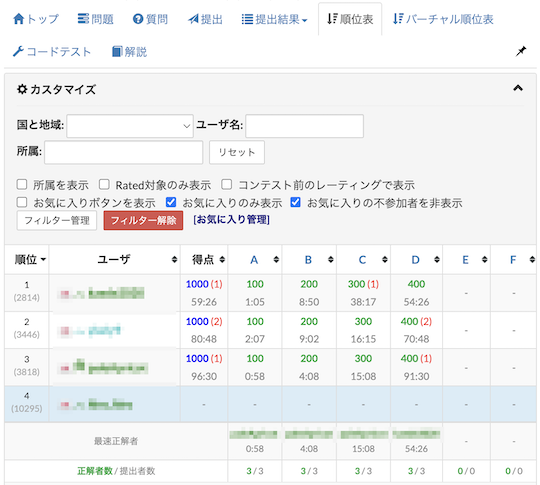Click the wrench icon beside コードテスト
Viewport: 540px width, 485px height.
click(18, 52)
